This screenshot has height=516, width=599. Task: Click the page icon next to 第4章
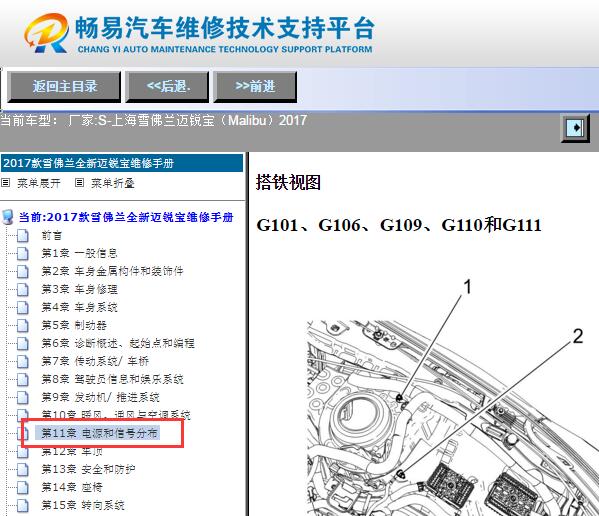tap(23, 307)
